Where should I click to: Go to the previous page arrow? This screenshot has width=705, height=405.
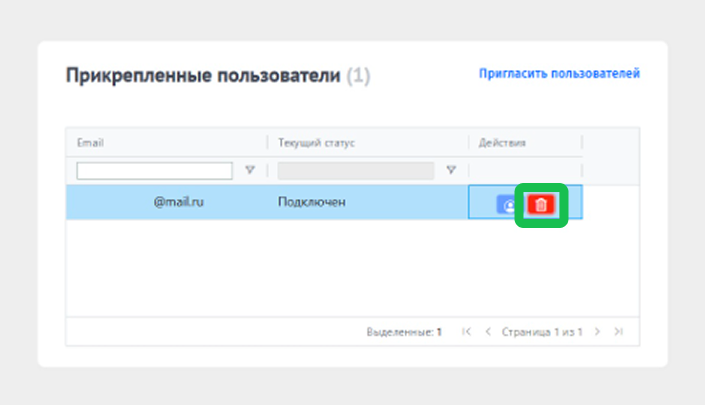coord(488,332)
